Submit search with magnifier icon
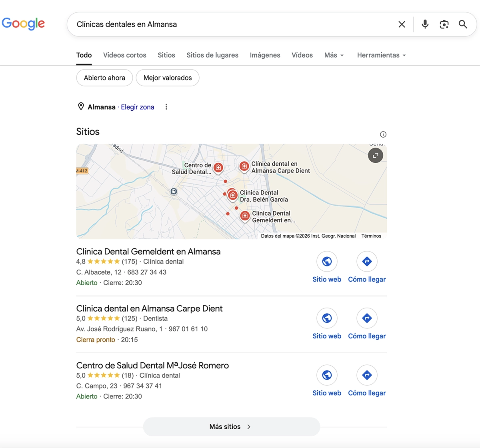The height and width of the screenshot is (448, 480). (463, 24)
